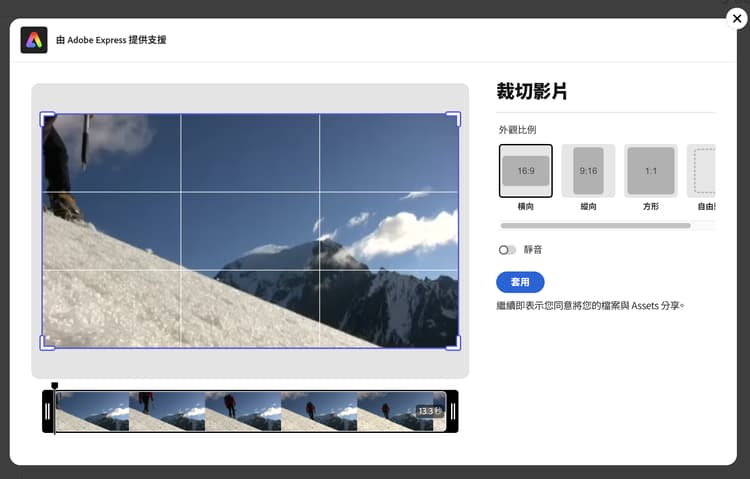Click the 13.3 秒 duration label

coord(429,411)
